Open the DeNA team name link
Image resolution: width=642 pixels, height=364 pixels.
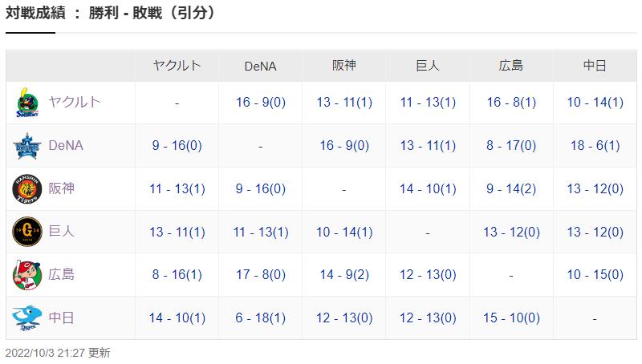tap(66, 145)
